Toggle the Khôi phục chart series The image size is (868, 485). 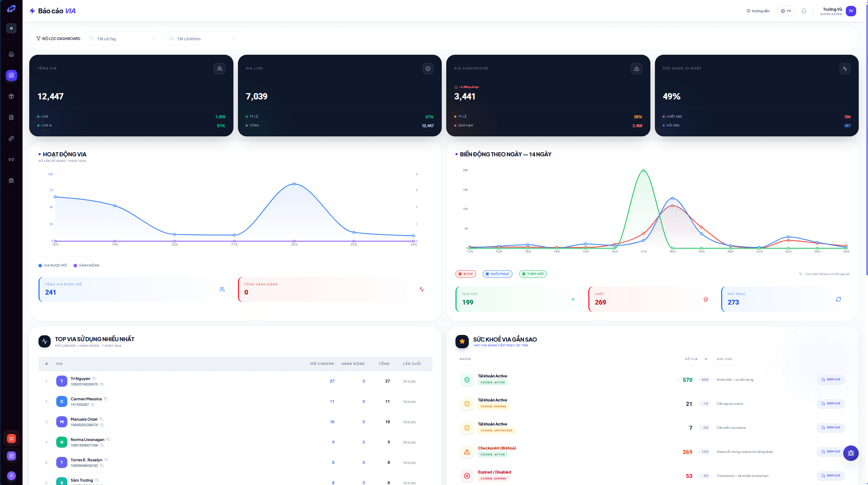498,274
